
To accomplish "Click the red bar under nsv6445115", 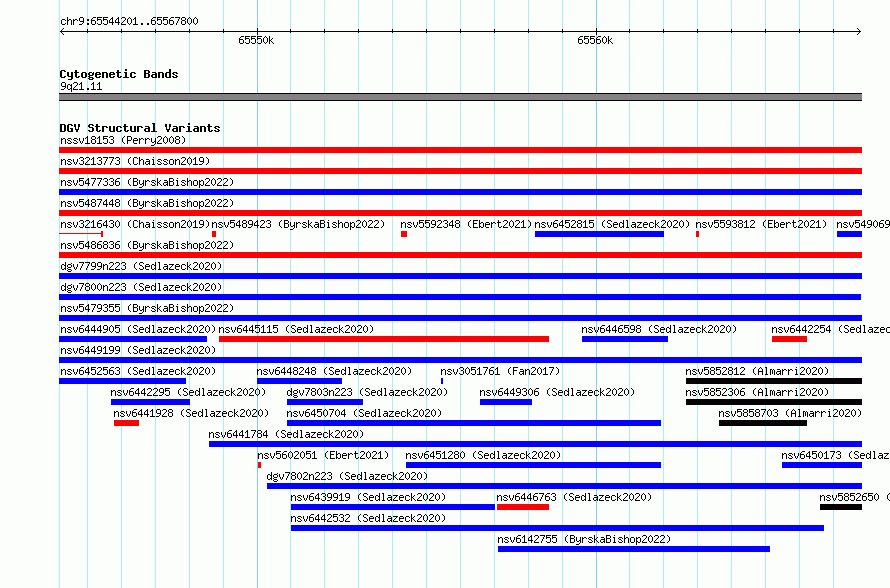I will click(384, 339).
